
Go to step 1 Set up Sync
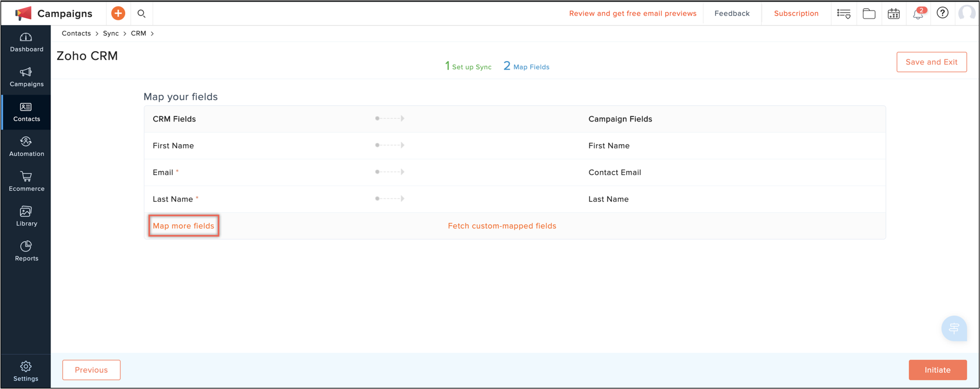click(x=468, y=66)
